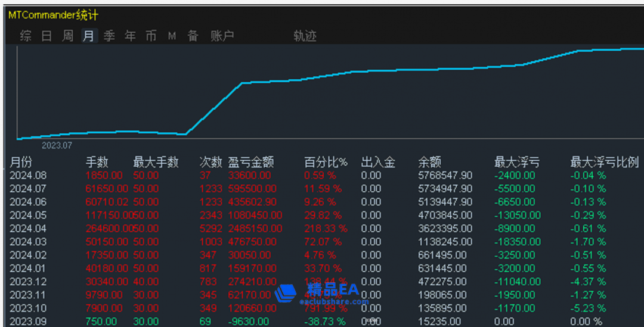Click trade count 5292
The height and width of the screenshot is (327, 644).
coord(210,229)
